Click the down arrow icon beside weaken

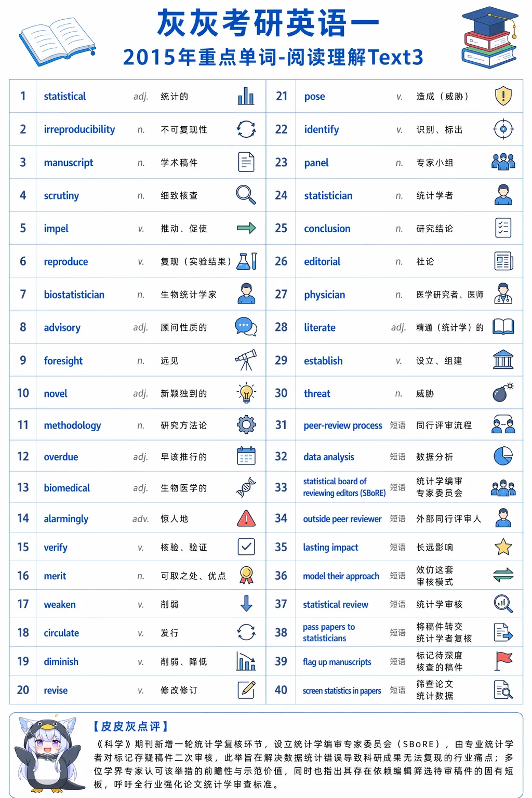tap(246, 604)
